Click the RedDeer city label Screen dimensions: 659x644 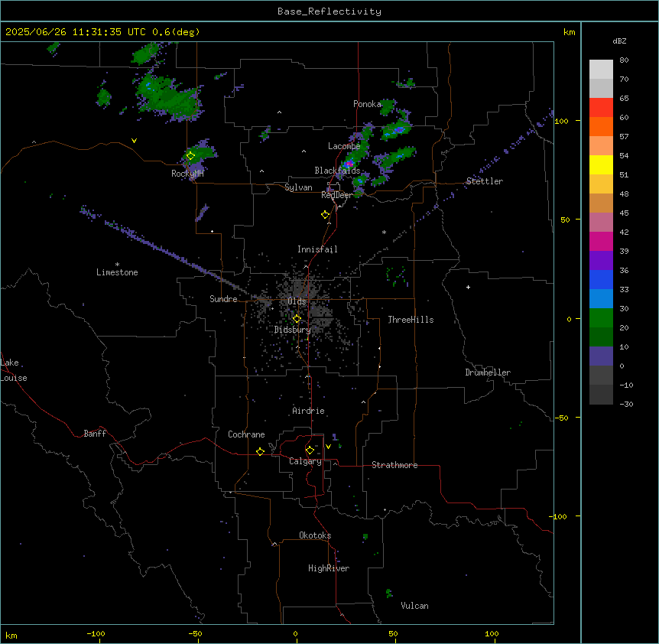[x=337, y=195]
